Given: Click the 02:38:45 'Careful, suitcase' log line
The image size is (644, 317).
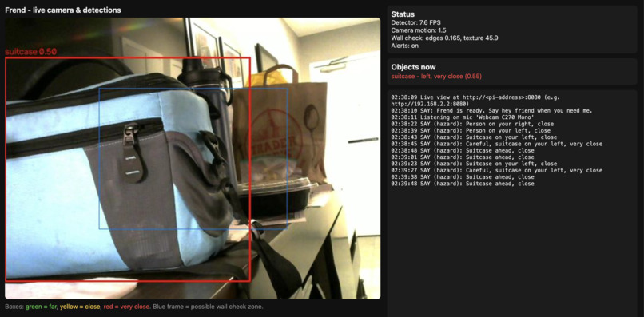Looking at the screenshot, I should [497, 144].
